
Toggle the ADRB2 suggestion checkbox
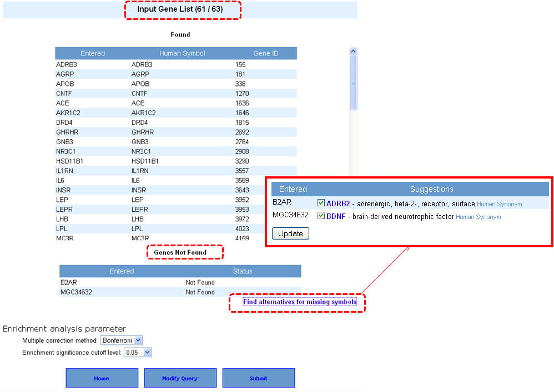pyautogui.click(x=321, y=202)
